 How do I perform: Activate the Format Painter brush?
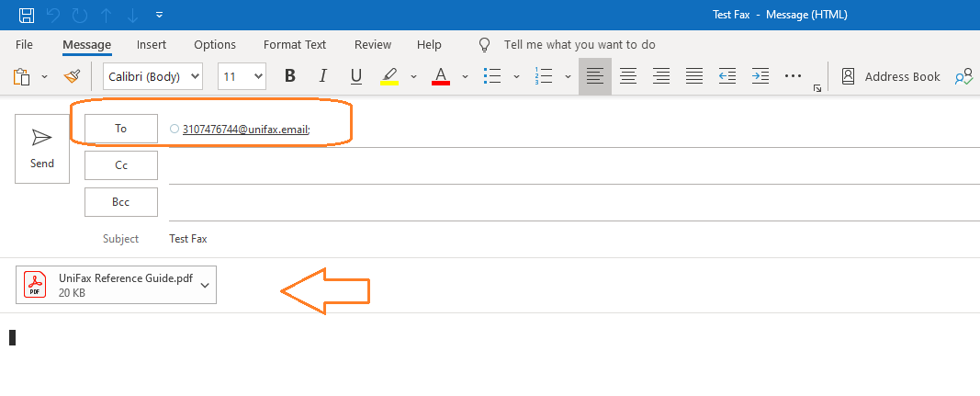72,76
